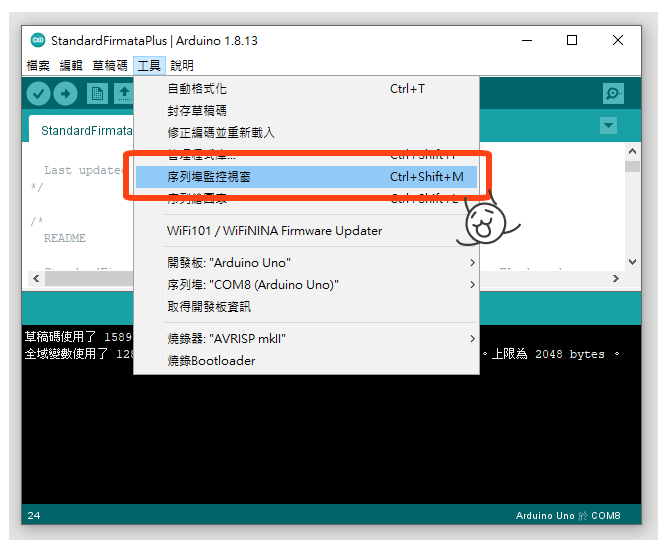The image size is (668, 551).
Task: Create a new sketch with the toolbar icon
Action: point(97,93)
